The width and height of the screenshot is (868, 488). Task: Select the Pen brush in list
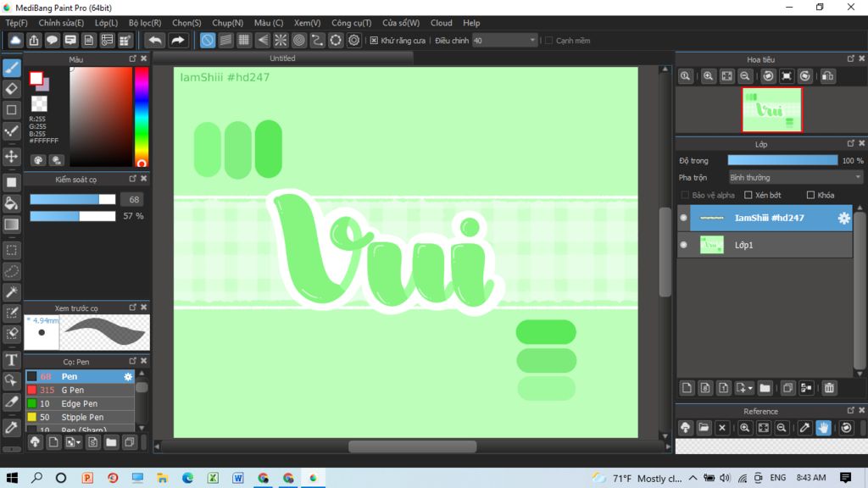[x=80, y=376]
